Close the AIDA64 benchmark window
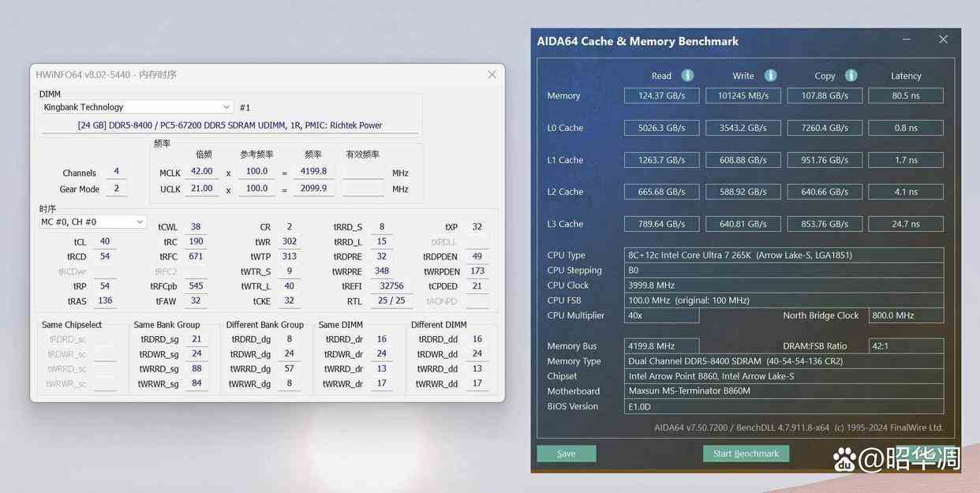 click(943, 40)
